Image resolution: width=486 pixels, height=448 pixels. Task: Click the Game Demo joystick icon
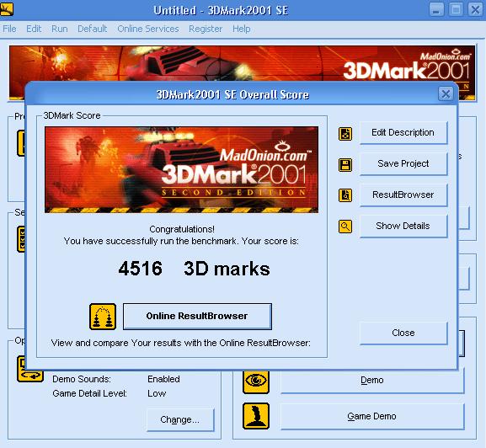[256, 416]
